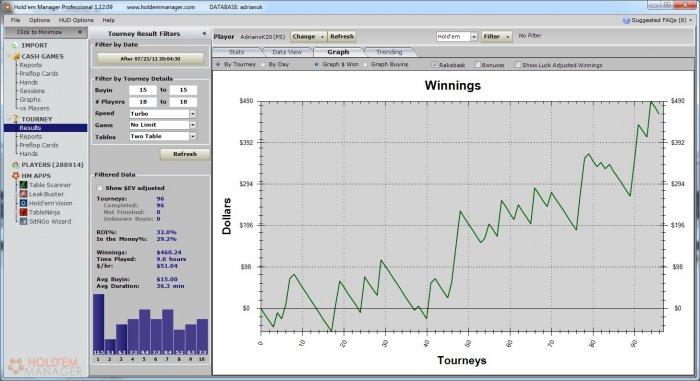Screen dimensions: 700x381
Task: Click the Winnings value $460.24
Action: click(x=169, y=252)
